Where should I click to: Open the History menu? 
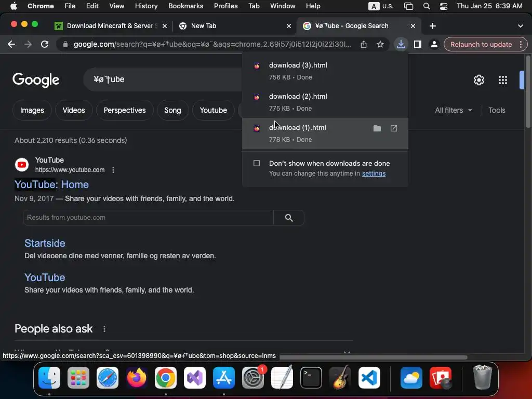(x=146, y=6)
